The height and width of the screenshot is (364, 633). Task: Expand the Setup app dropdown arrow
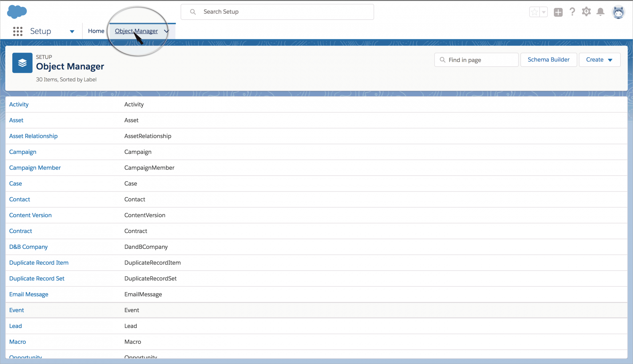coord(72,31)
